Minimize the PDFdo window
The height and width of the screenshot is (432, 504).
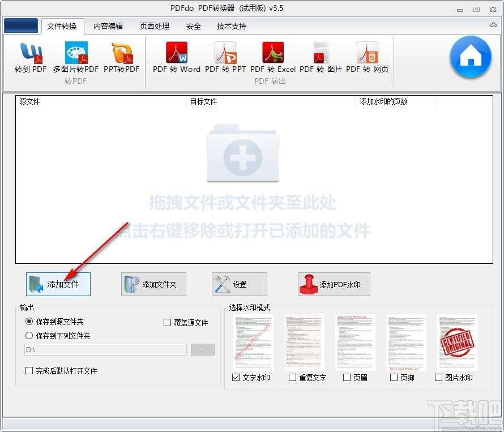pyautogui.click(x=460, y=10)
